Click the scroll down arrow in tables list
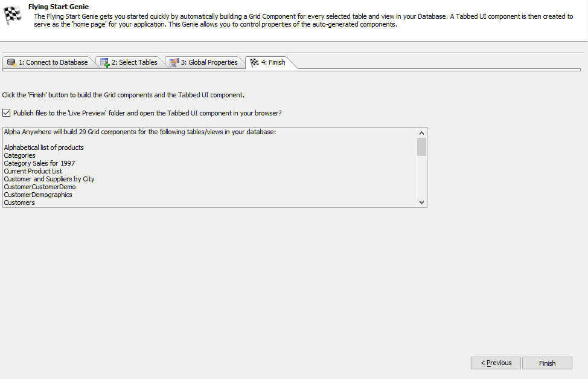The image size is (588, 379). tap(421, 202)
